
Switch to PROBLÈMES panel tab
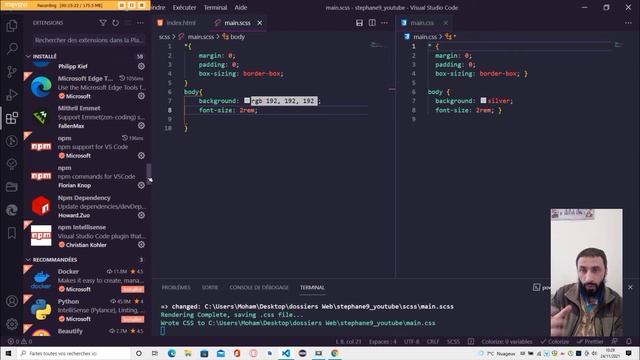176,287
